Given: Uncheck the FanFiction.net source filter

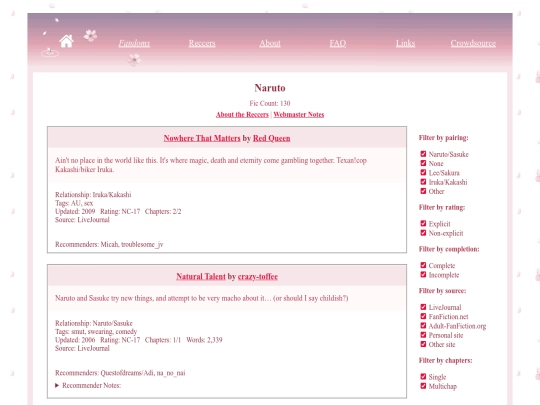Looking at the screenshot, I should coord(423,316).
